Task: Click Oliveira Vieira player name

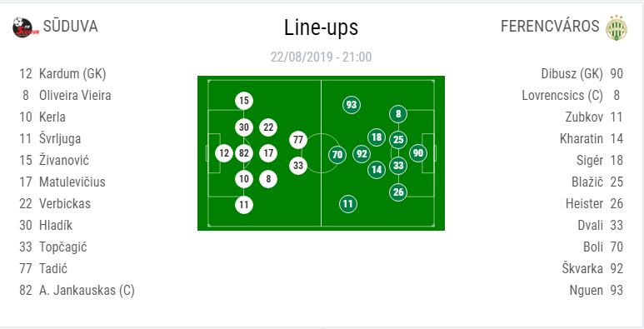Action: click(75, 96)
